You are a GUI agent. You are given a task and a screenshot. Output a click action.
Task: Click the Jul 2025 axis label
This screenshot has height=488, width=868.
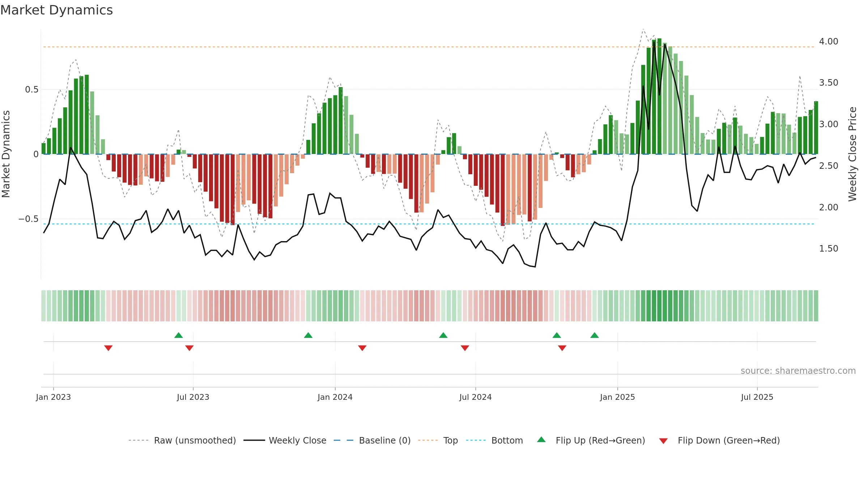coord(757,397)
